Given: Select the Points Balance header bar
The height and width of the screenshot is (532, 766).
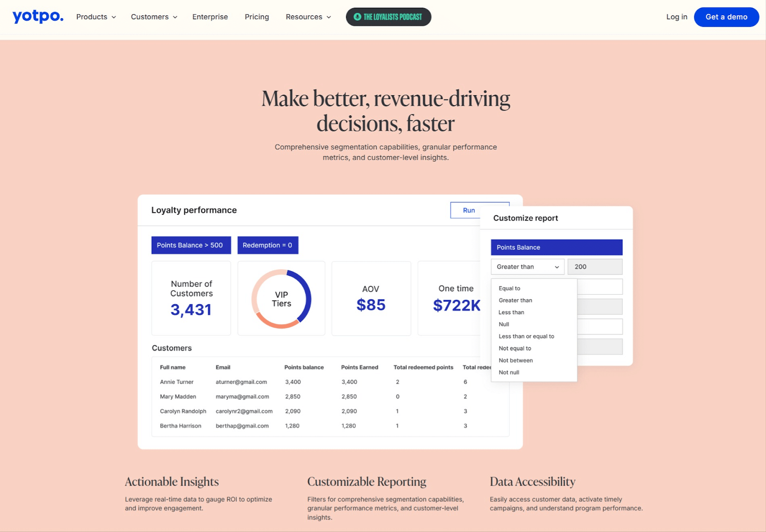Looking at the screenshot, I should 556,247.
